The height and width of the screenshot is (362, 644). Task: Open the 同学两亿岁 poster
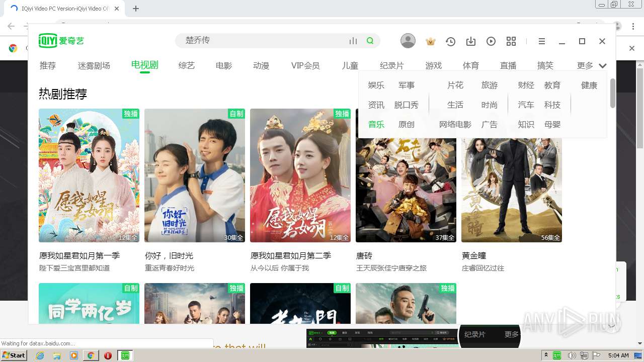89,304
